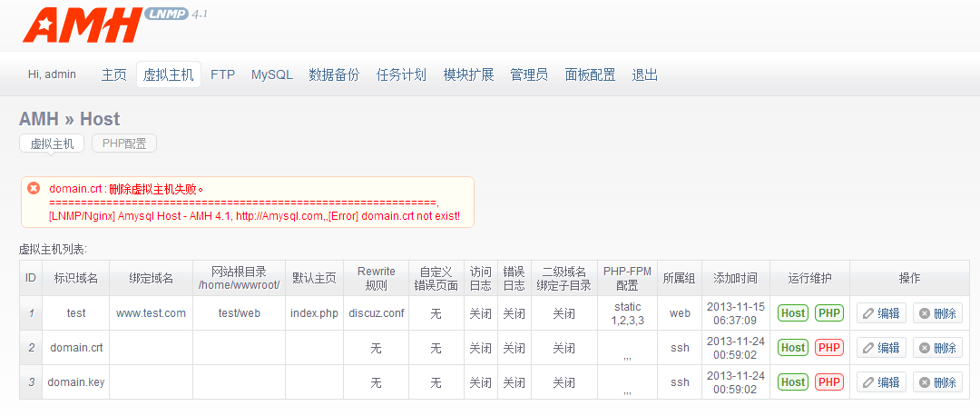980x416 pixels.
Task: Toggle red PHP badge for domain.crt
Action: pyautogui.click(x=828, y=348)
